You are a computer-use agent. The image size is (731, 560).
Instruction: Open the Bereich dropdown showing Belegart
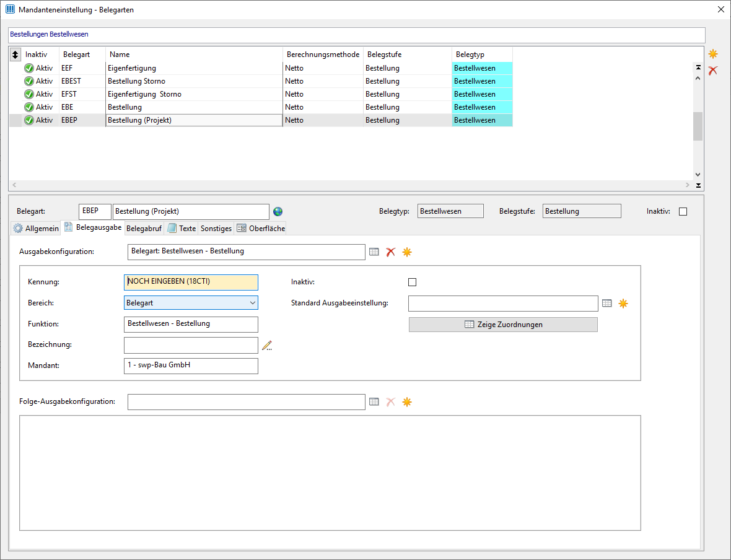[x=191, y=303]
